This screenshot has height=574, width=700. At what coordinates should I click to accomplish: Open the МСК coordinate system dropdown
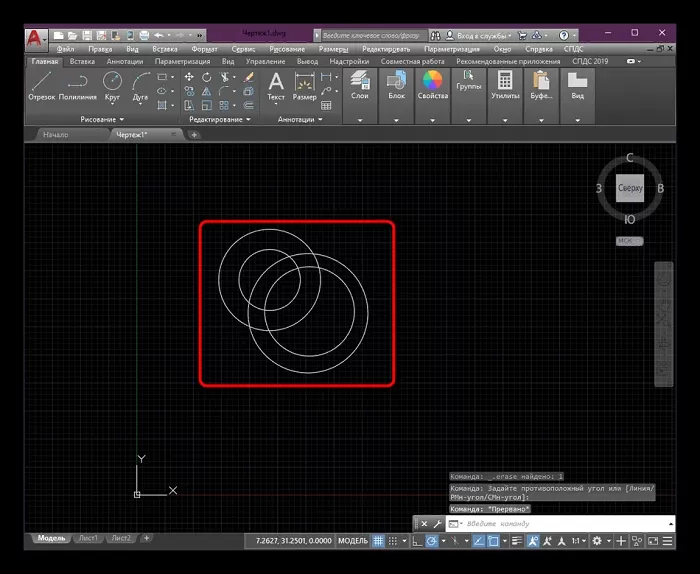629,241
